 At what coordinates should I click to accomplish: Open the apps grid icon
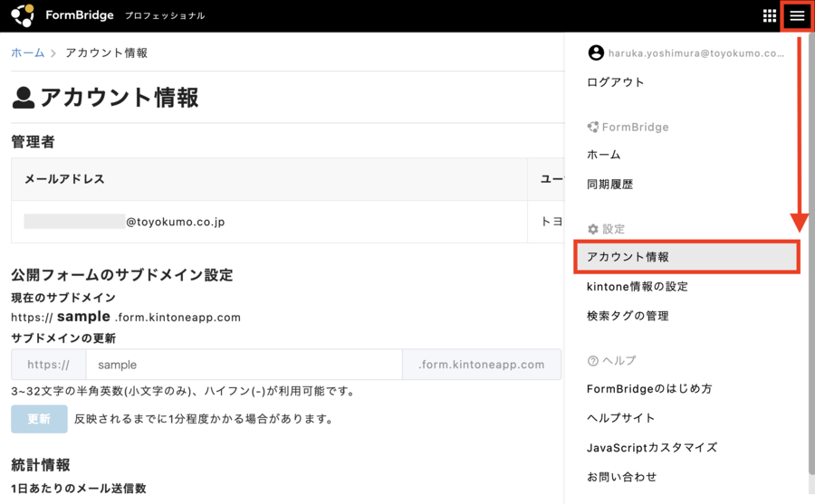(769, 15)
